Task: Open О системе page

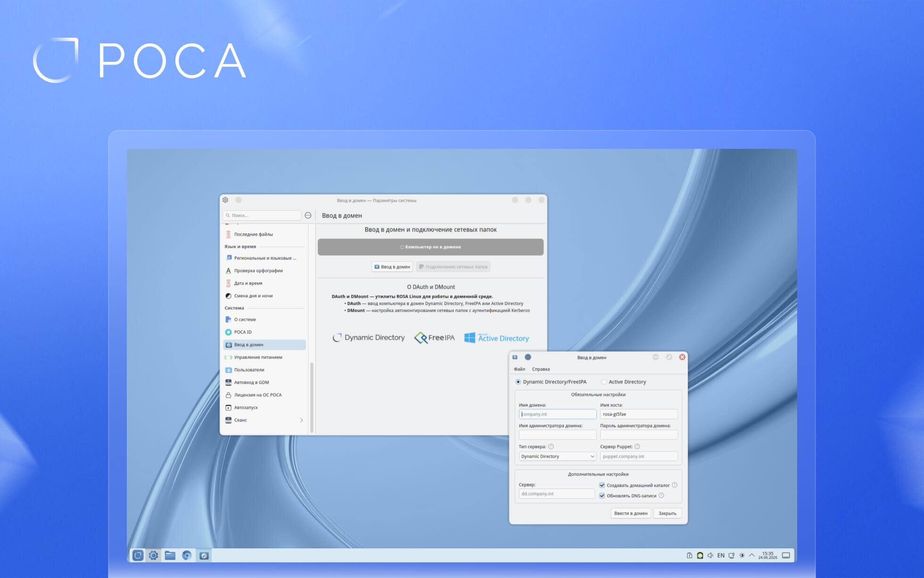Action: coord(264,320)
